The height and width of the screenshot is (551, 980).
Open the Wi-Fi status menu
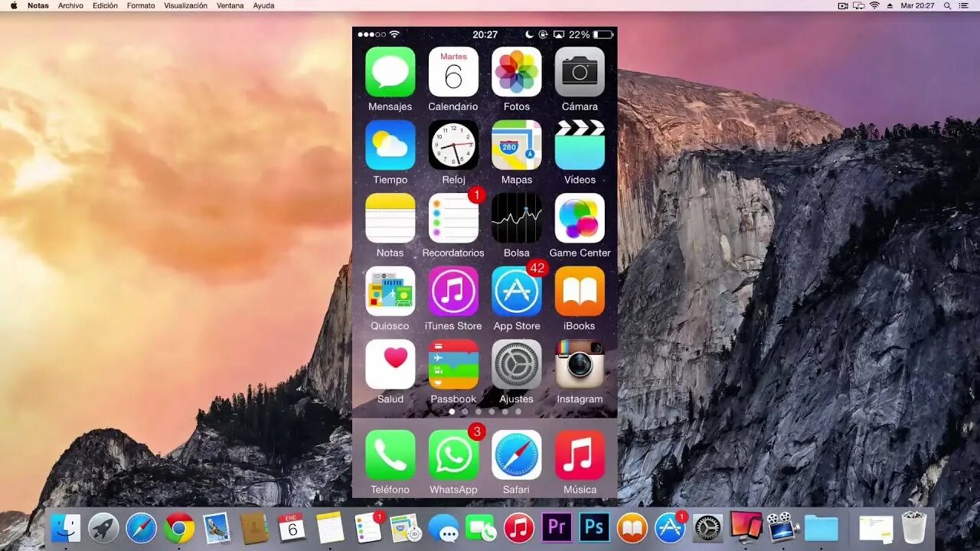coord(874,5)
